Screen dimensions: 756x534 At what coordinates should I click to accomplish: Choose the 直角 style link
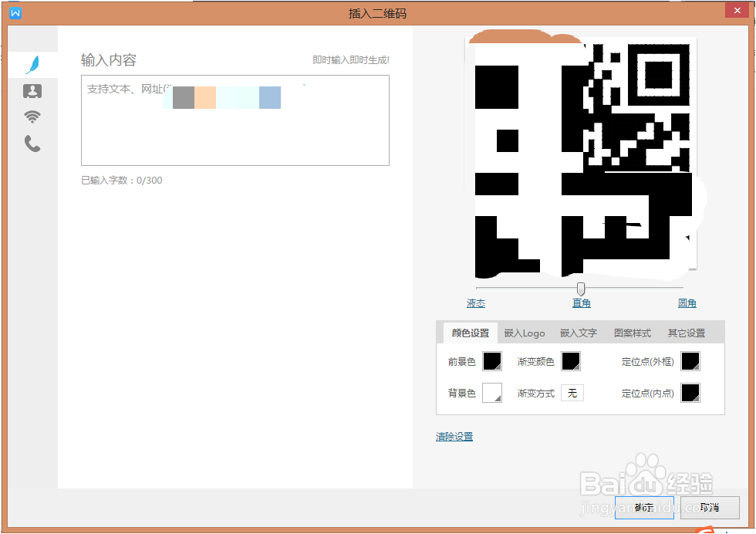click(x=582, y=303)
